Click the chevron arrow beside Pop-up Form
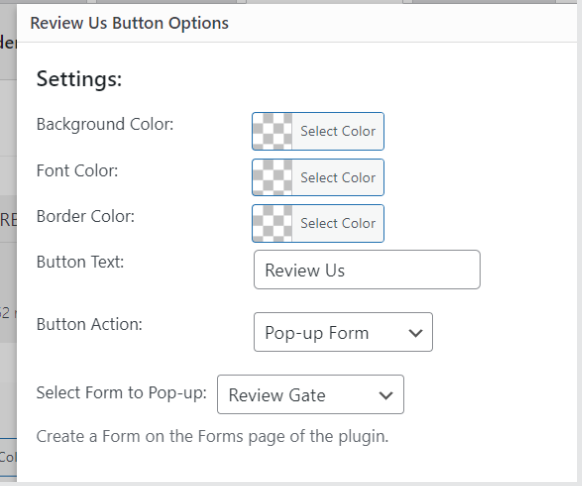Screen dimensions: 582x486 [415, 333]
